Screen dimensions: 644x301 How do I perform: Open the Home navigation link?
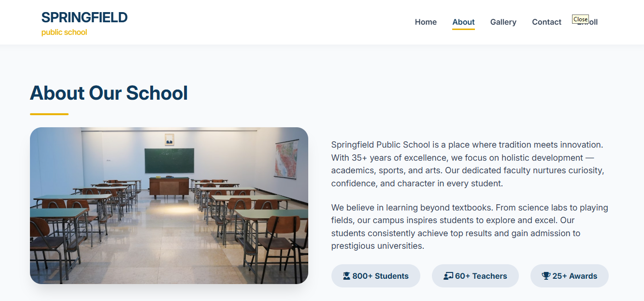click(x=426, y=22)
